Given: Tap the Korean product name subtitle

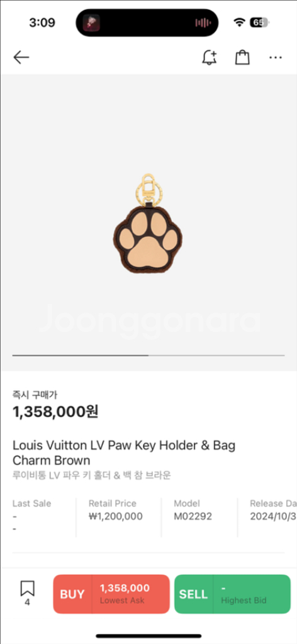Looking at the screenshot, I should tap(92, 475).
